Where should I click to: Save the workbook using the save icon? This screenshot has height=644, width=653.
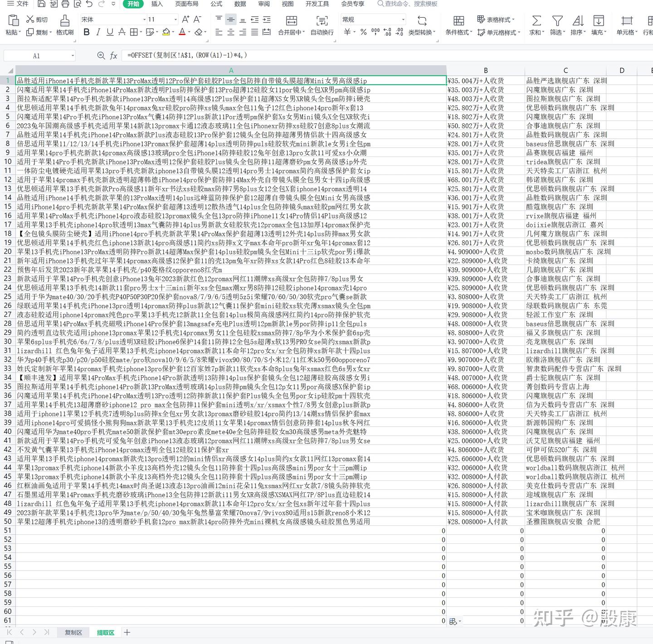[x=41, y=4]
